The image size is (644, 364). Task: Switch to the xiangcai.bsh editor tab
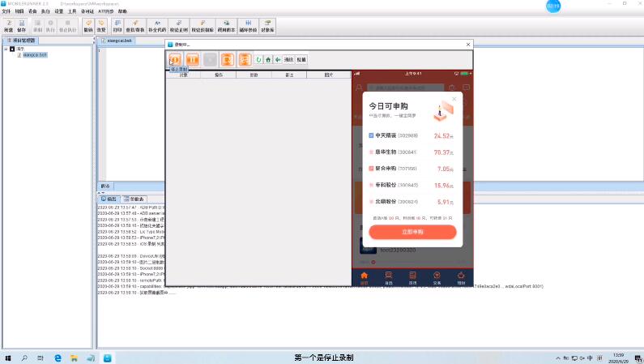click(118, 41)
